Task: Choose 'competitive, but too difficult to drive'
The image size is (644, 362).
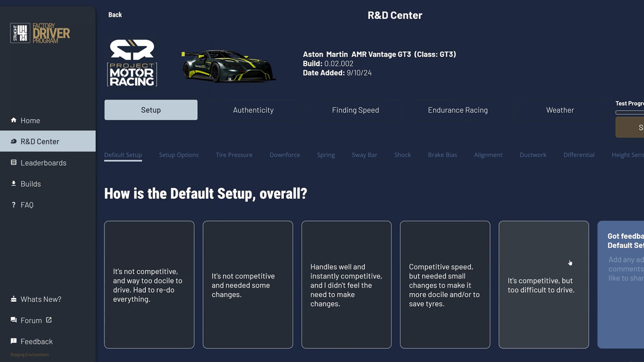Action: pos(544,285)
